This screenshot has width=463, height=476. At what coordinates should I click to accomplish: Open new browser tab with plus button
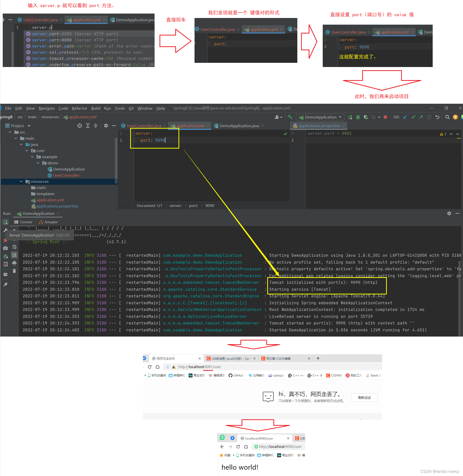click(318, 358)
